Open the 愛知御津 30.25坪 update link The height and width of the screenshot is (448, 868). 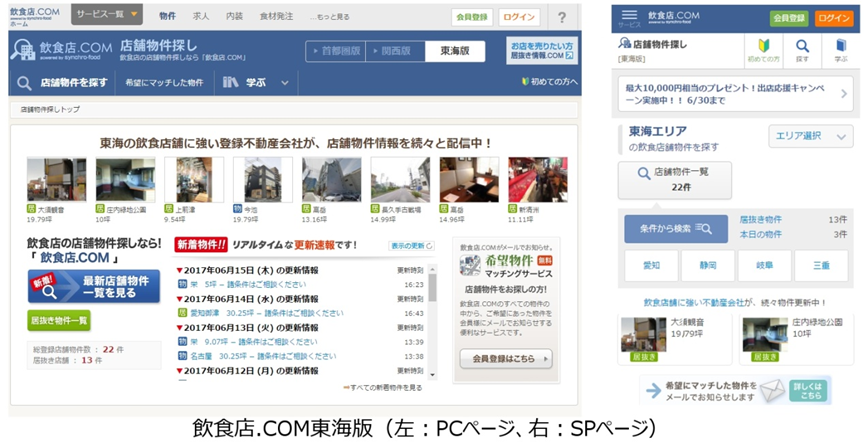point(267,313)
